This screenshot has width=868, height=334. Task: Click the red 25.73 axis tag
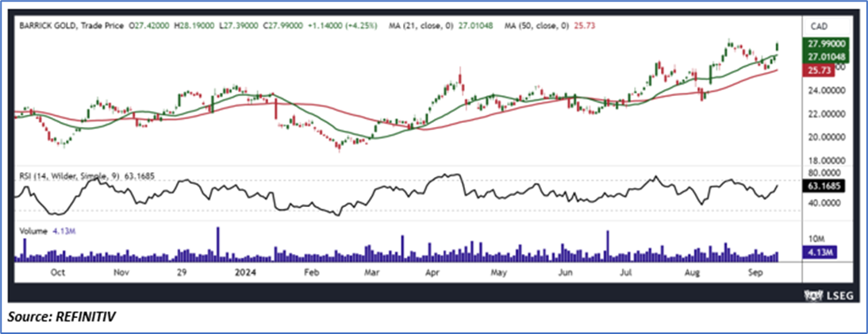coord(818,69)
